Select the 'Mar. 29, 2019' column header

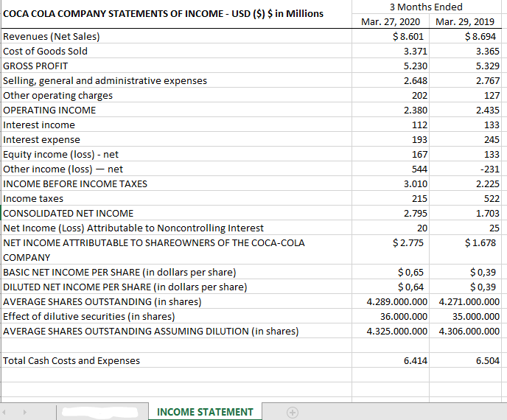point(465,21)
